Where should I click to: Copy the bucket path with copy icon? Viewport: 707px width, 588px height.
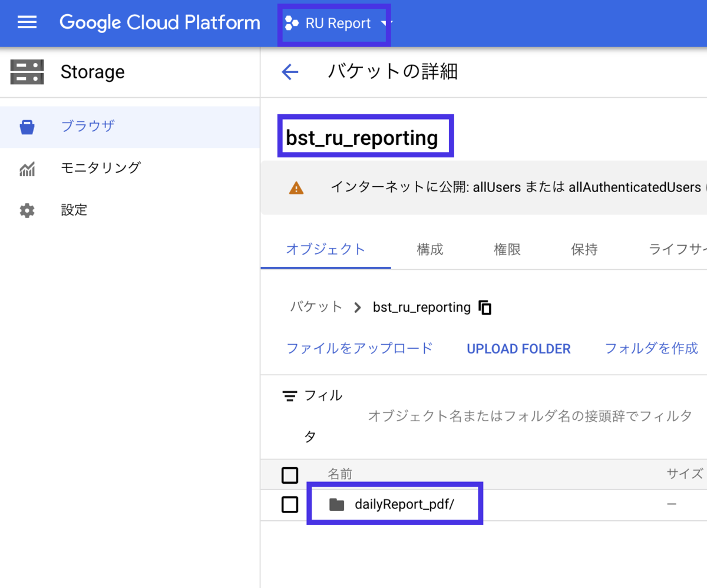[485, 308]
